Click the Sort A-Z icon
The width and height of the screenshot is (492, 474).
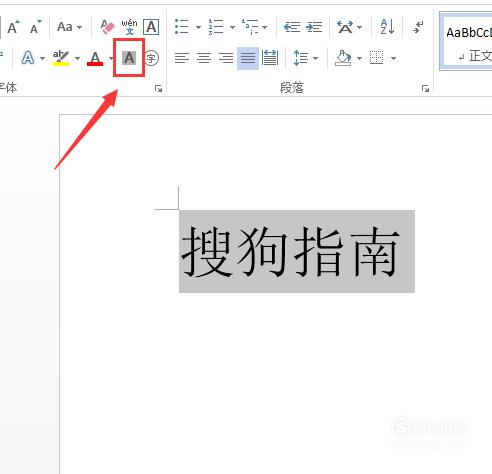387,27
